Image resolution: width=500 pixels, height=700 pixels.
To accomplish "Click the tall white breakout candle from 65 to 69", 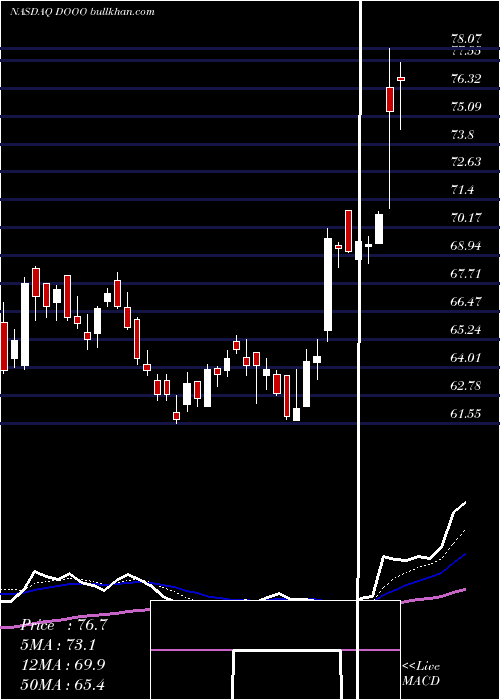I will [x=328, y=284].
